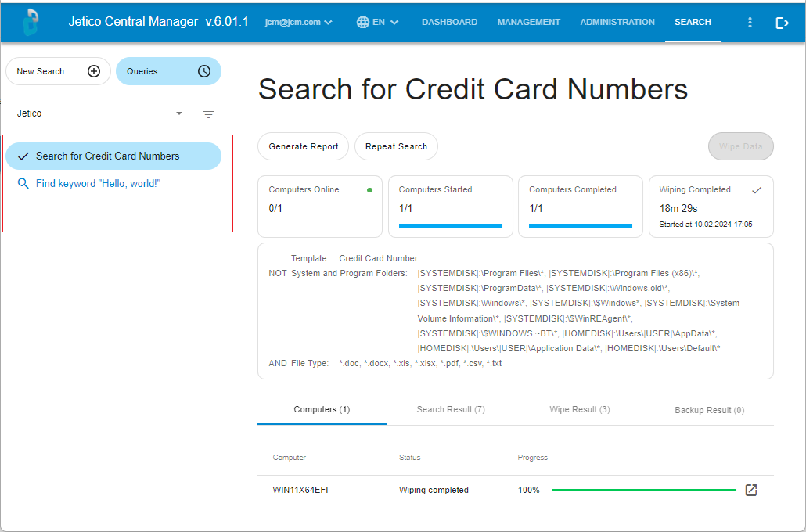The height and width of the screenshot is (532, 806).
Task: Click the File Type extensions list text
Action: (x=420, y=364)
